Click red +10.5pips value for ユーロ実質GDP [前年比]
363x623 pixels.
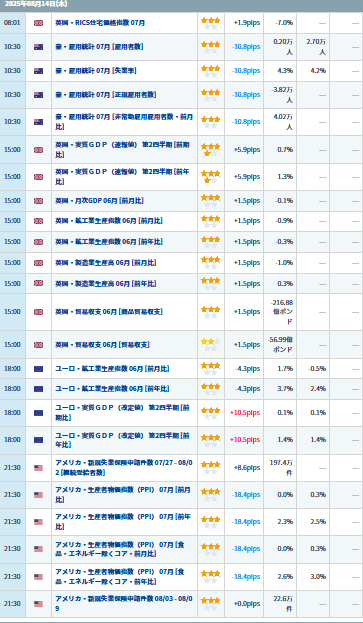245,440
